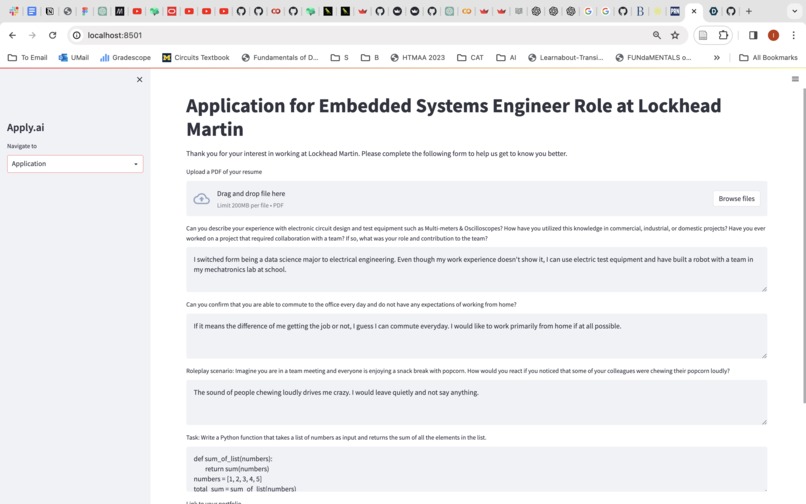Grab the commute answer box resize handle
Screen dimensions: 806x504
pyautogui.click(x=764, y=355)
